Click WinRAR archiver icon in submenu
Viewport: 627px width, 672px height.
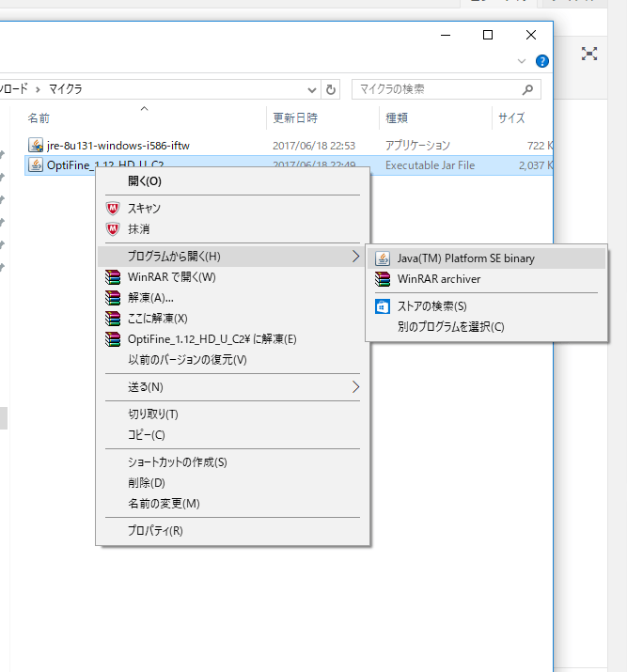click(383, 279)
